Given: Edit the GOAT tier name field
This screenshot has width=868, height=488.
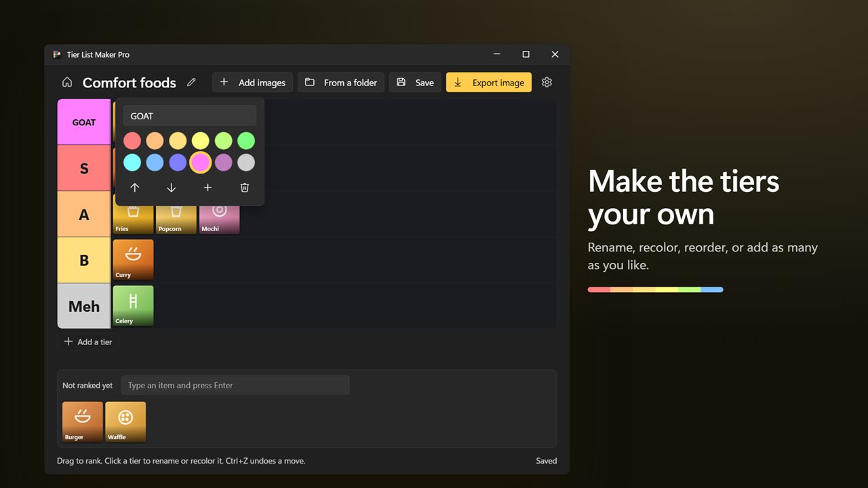Looking at the screenshot, I should coord(190,116).
